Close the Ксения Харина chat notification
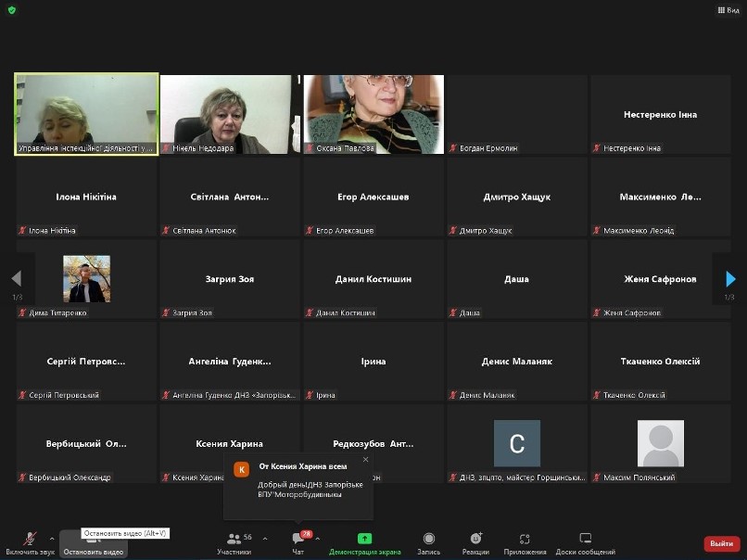This screenshot has width=747, height=560. click(x=365, y=460)
